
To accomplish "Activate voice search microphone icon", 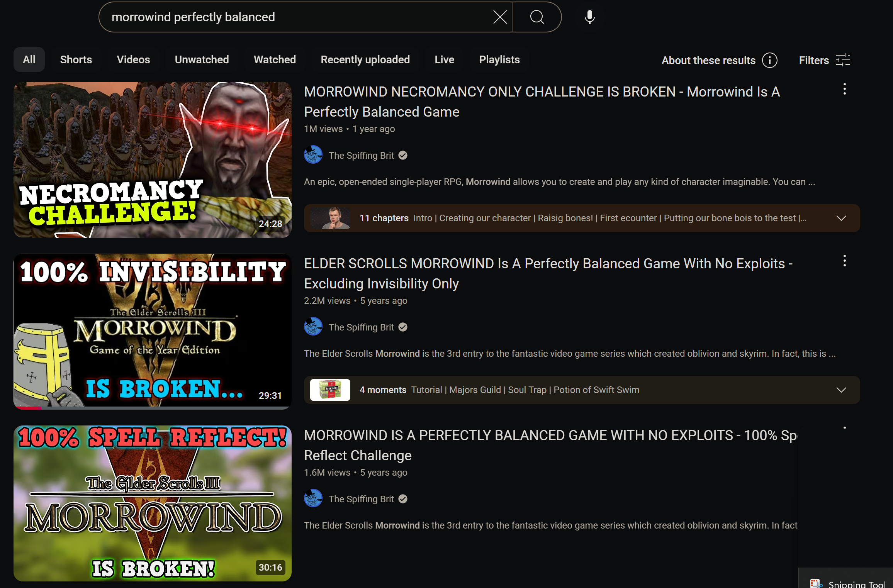I will tap(589, 17).
